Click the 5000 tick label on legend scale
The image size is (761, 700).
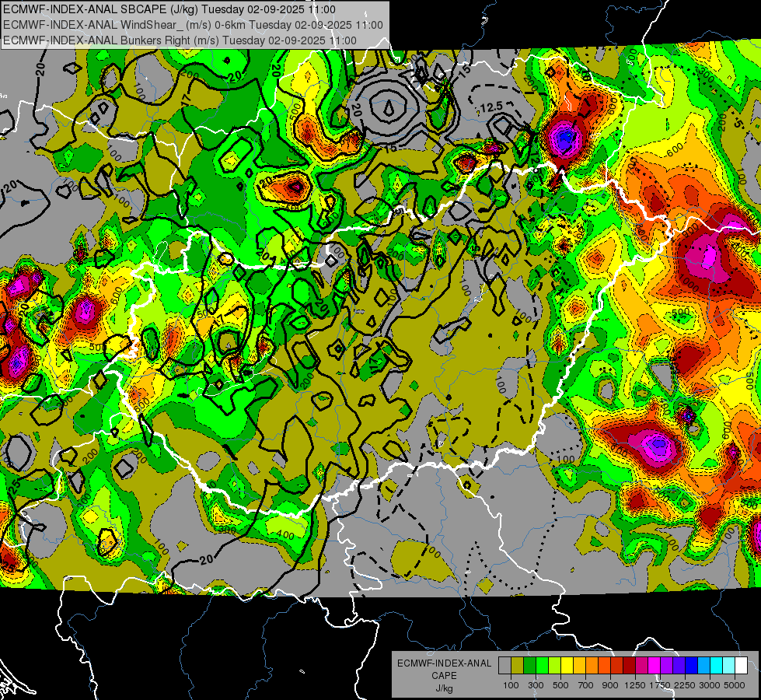click(735, 685)
